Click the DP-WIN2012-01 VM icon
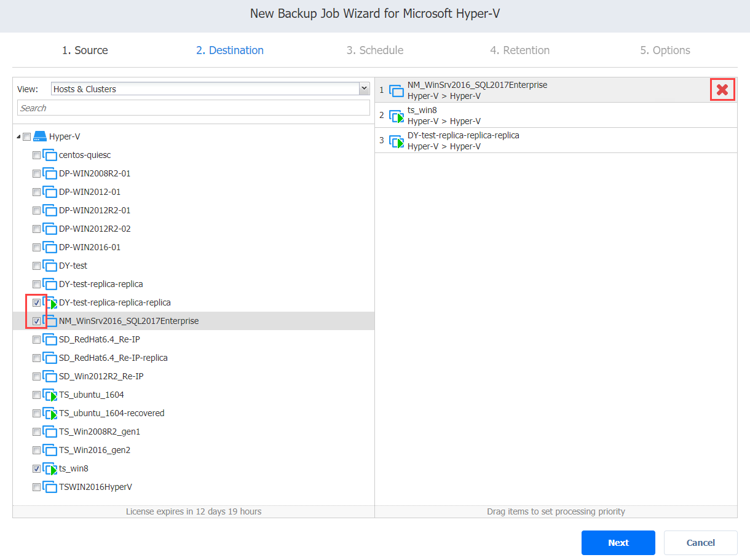Image resolution: width=750 pixels, height=560 pixels. (x=50, y=192)
